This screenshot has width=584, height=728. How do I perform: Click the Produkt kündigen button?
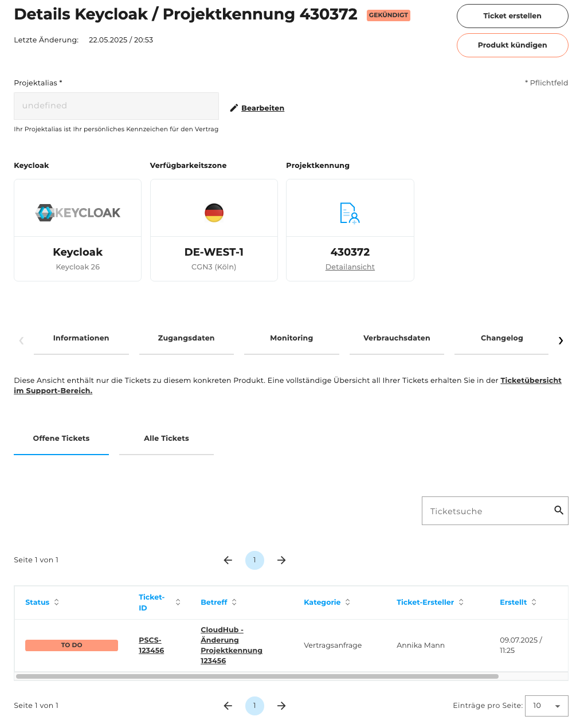coord(512,45)
